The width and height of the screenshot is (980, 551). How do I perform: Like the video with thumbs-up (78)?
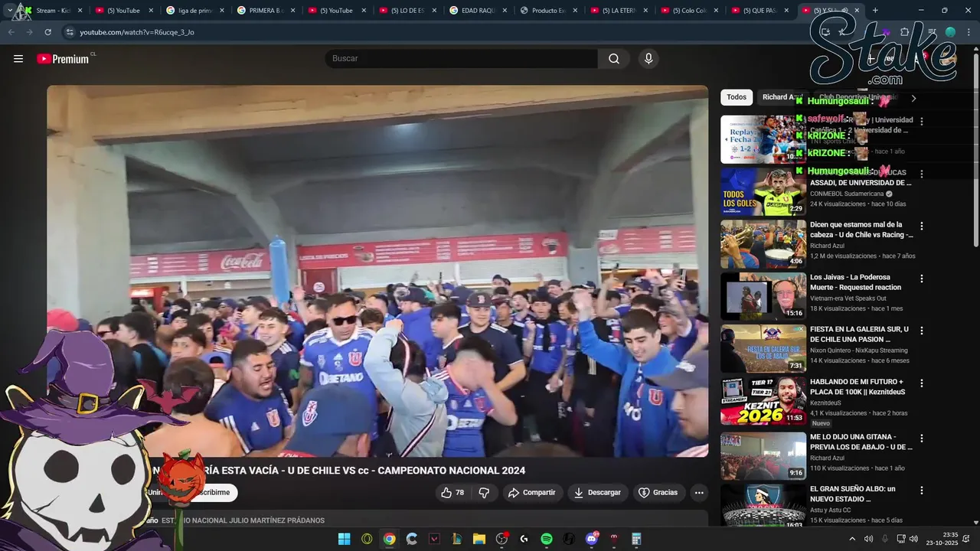[x=452, y=493]
